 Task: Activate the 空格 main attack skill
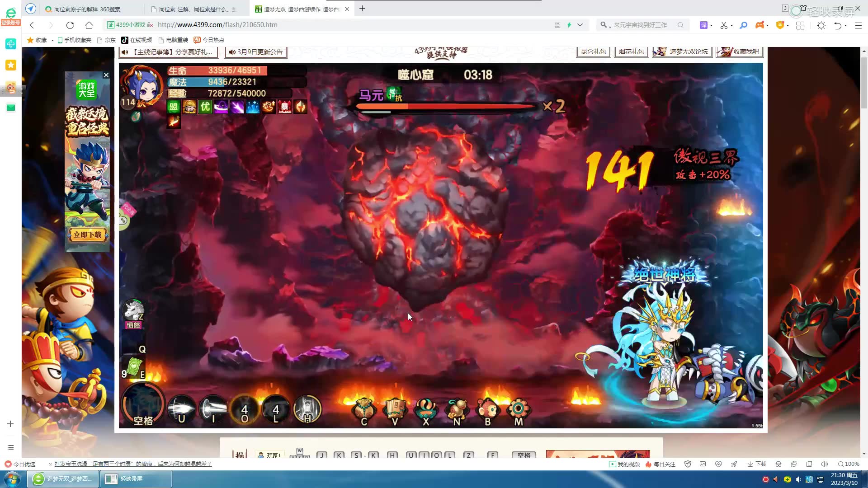pos(143,405)
